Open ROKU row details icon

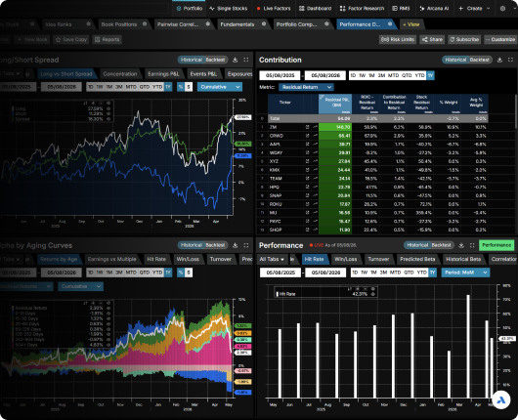[x=307, y=204]
